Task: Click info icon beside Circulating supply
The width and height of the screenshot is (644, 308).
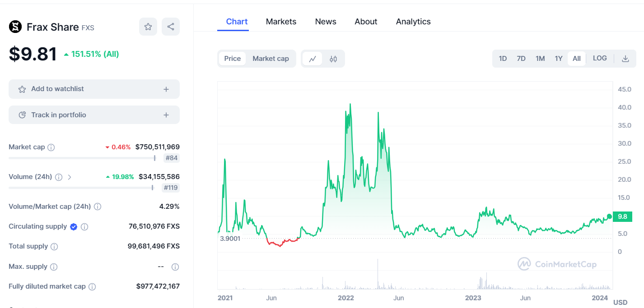Action: pyautogui.click(x=84, y=226)
